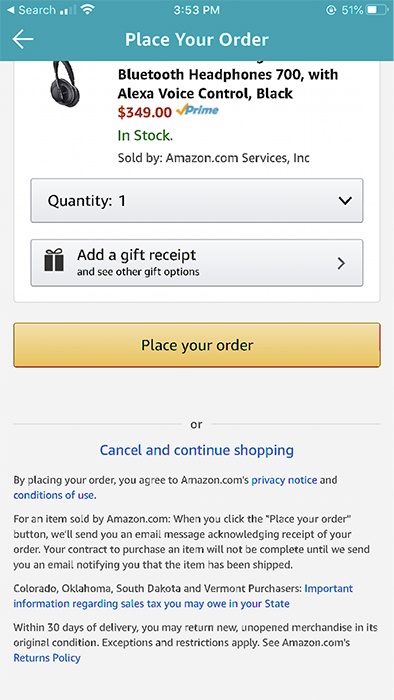Open the conditions of use link

[54, 495]
